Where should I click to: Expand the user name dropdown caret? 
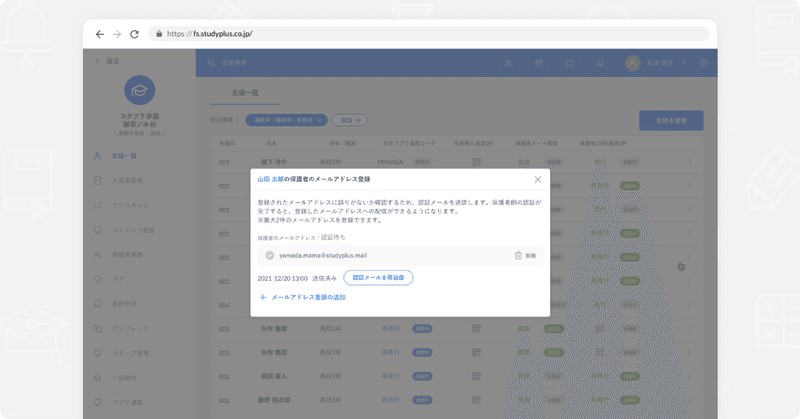pos(684,63)
